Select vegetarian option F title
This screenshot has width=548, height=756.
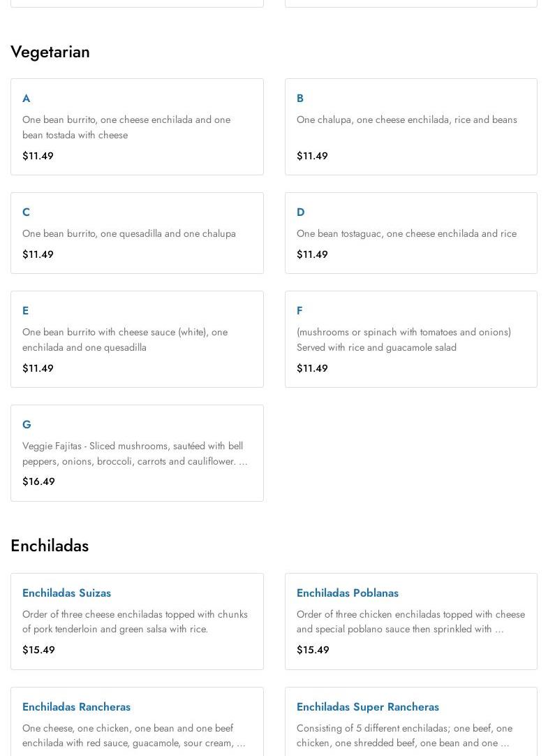pos(299,311)
